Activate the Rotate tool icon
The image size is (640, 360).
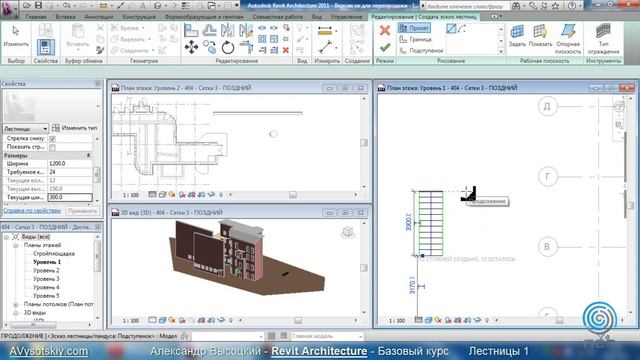pos(228,47)
